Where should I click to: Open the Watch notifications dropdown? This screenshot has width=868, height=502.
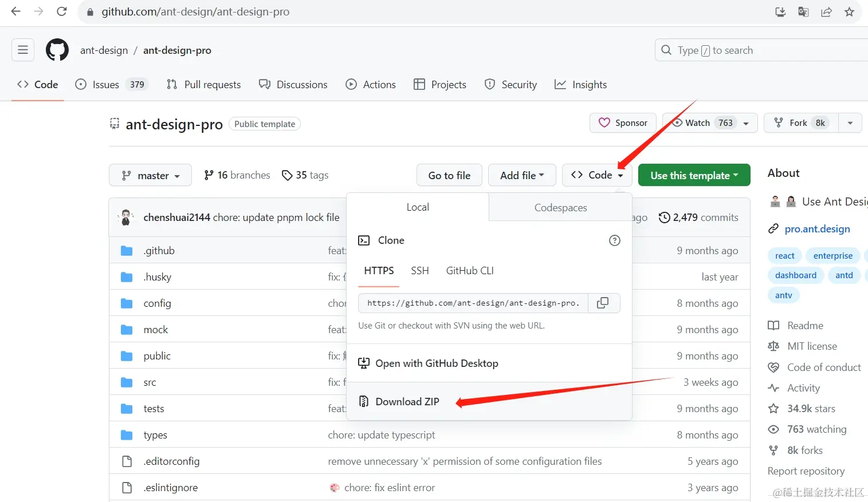coord(710,122)
